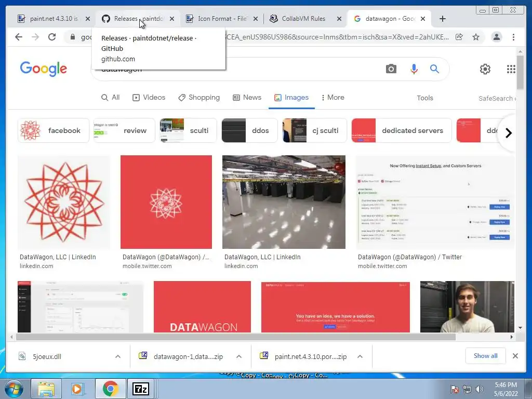Click the taskbar clock showing 5:46 PM
The image size is (532, 399).
click(506, 389)
